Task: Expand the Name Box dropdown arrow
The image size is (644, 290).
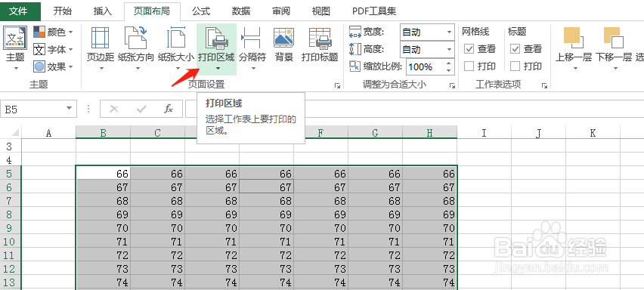Action: [69, 109]
